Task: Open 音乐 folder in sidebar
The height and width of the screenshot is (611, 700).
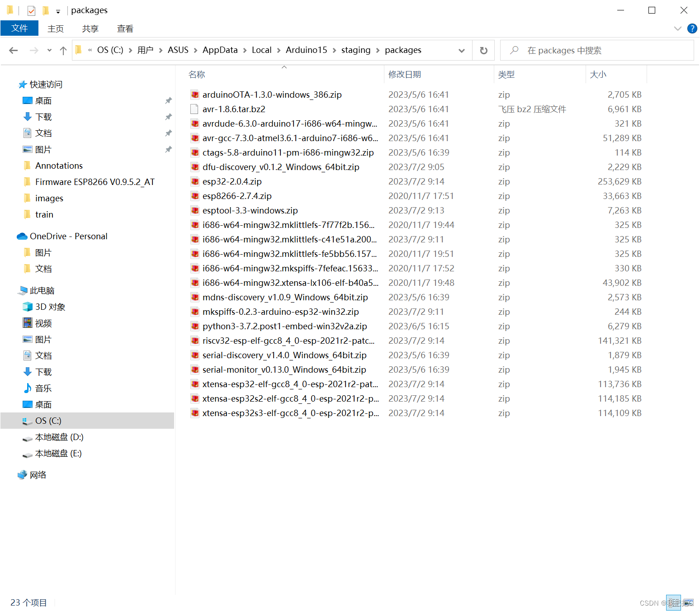Action: coord(43,388)
